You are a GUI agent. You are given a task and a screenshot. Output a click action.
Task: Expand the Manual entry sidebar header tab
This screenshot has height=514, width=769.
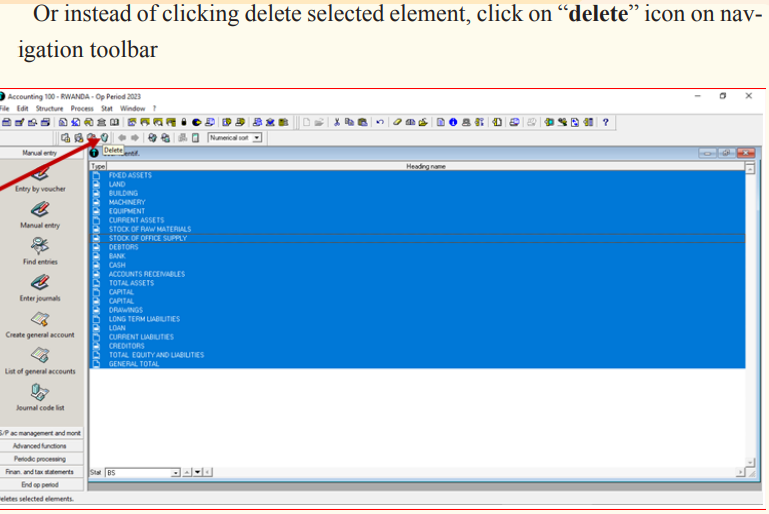click(x=41, y=153)
